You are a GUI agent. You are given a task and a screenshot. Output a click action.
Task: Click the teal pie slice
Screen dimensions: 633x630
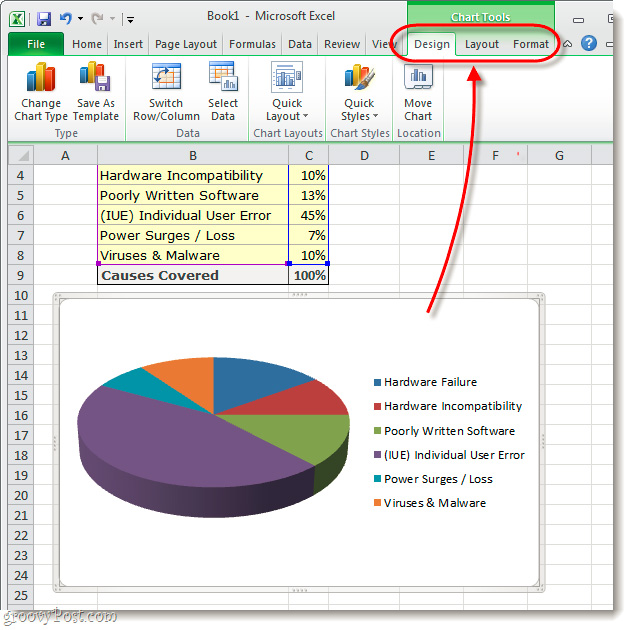pyautogui.click(x=145, y=387)
